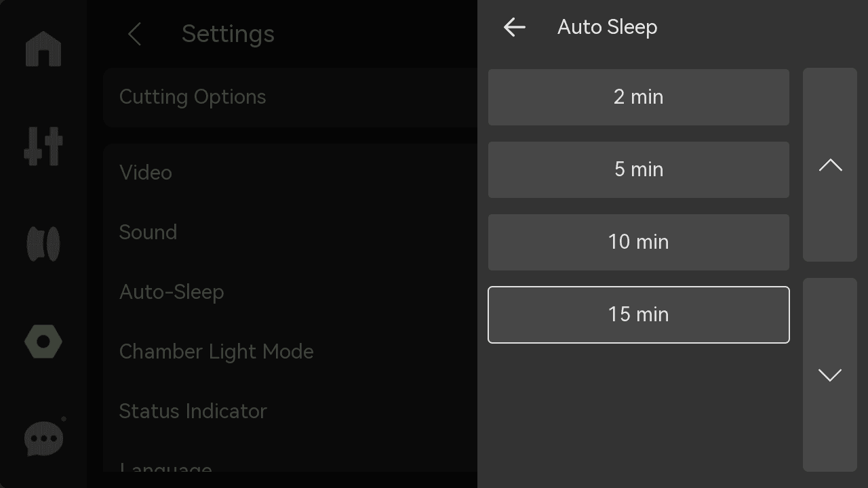Select the hexagon nut settings icon
This screenshot has width=868, height=488.
(x=43, y=342)
